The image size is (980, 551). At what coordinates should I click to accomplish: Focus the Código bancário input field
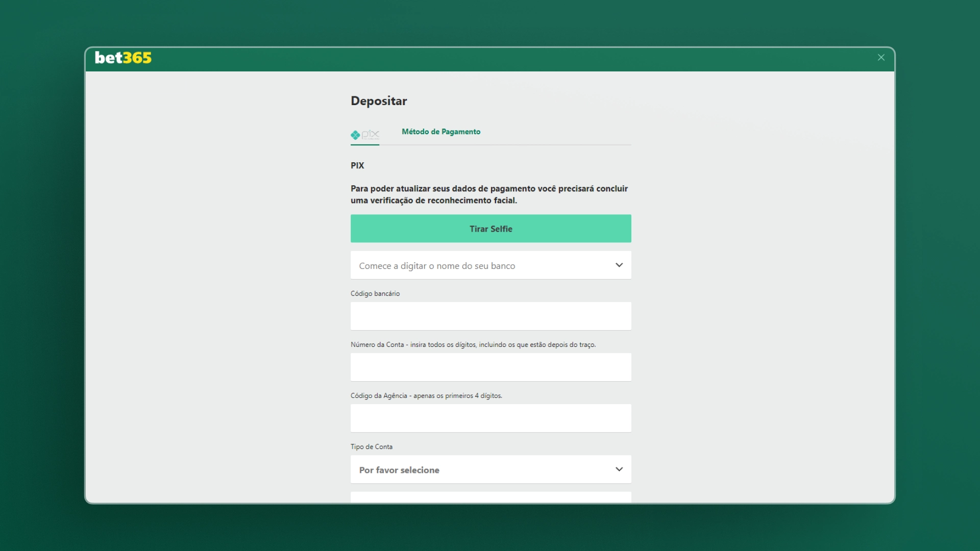point(491,316)
